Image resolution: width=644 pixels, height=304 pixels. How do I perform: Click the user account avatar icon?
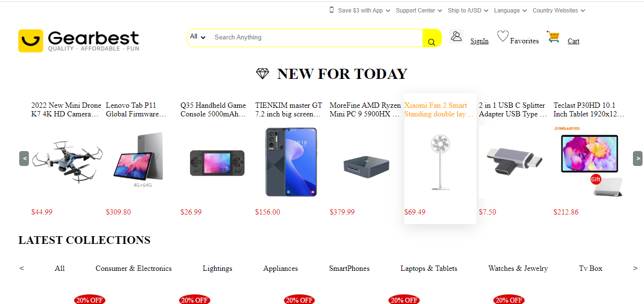456,36
